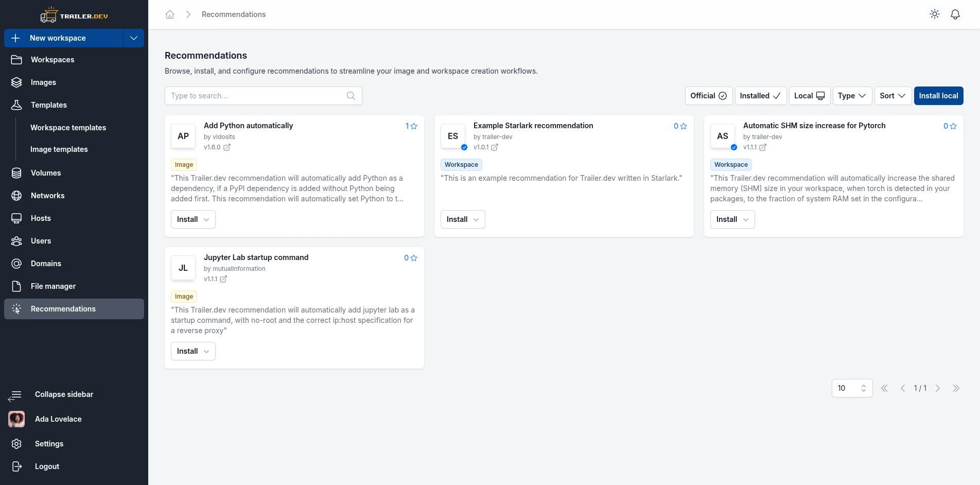Open Domains in the sidebar
Screen dimensions: 980x485
point(74,264)
